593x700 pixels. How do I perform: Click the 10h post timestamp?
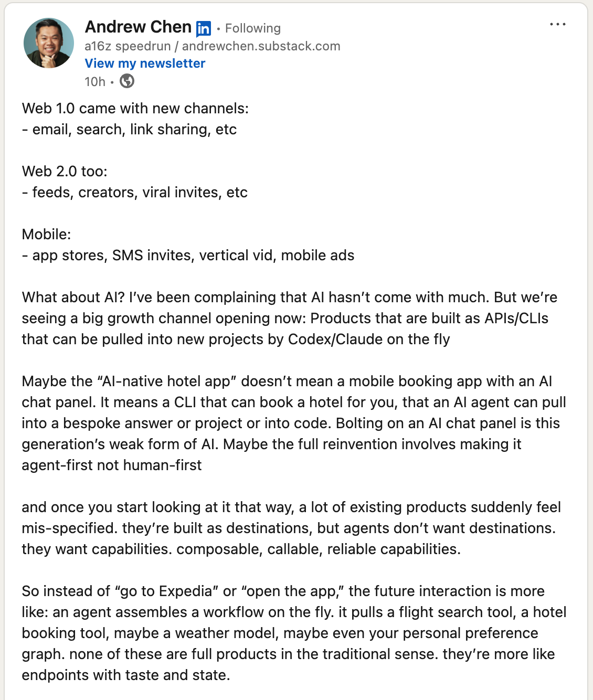tap(95, 82)
